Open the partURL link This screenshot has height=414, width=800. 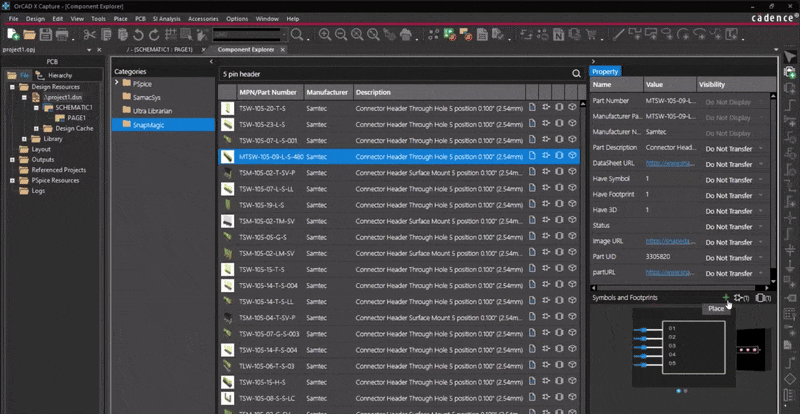[x=670, y=273]
